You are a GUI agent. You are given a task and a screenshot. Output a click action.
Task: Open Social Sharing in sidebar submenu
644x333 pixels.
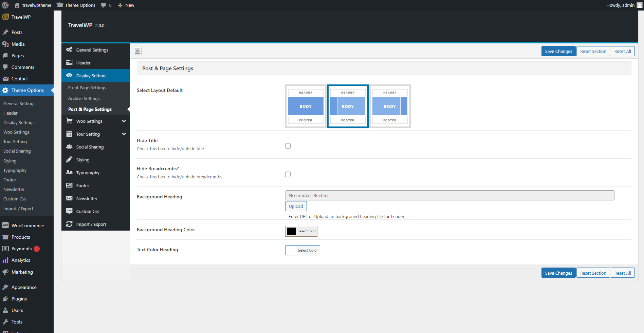[x=17, y=151]
